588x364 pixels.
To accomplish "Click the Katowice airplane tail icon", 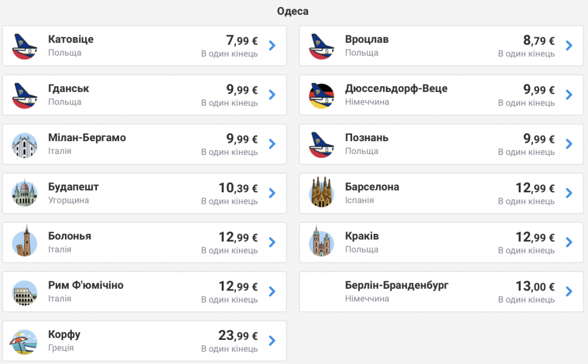I will tap(25, 46).
